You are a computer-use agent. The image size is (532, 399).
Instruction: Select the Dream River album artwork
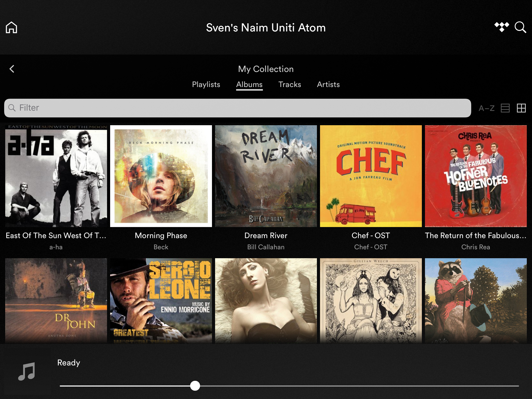click(266, 176)
